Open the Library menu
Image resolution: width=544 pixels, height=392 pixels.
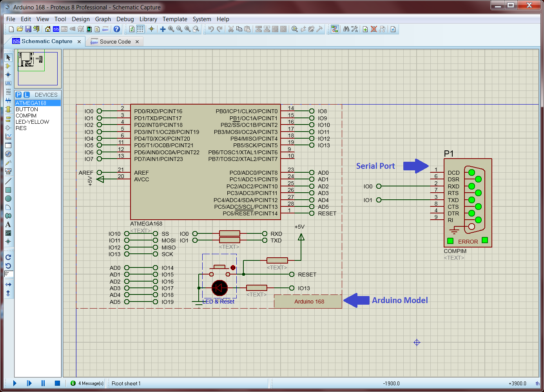[x=148, y=19]
